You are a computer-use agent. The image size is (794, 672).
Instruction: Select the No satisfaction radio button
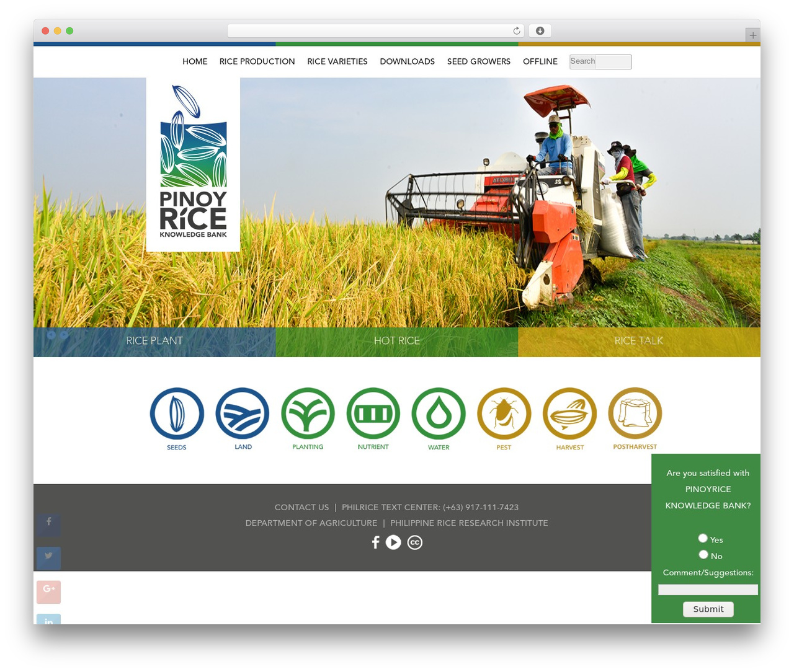(x=703, y=554)
